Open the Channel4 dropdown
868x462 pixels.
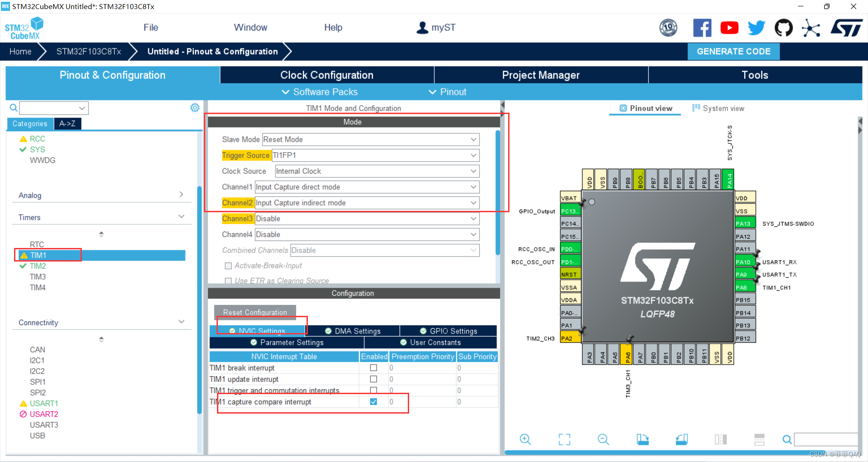(x=367, y=234)
